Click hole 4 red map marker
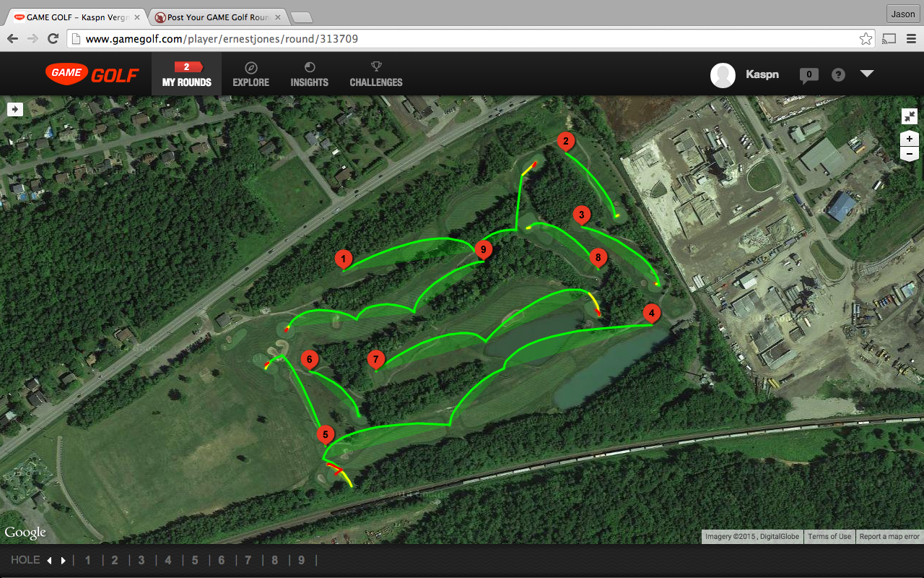 [652, 314]
